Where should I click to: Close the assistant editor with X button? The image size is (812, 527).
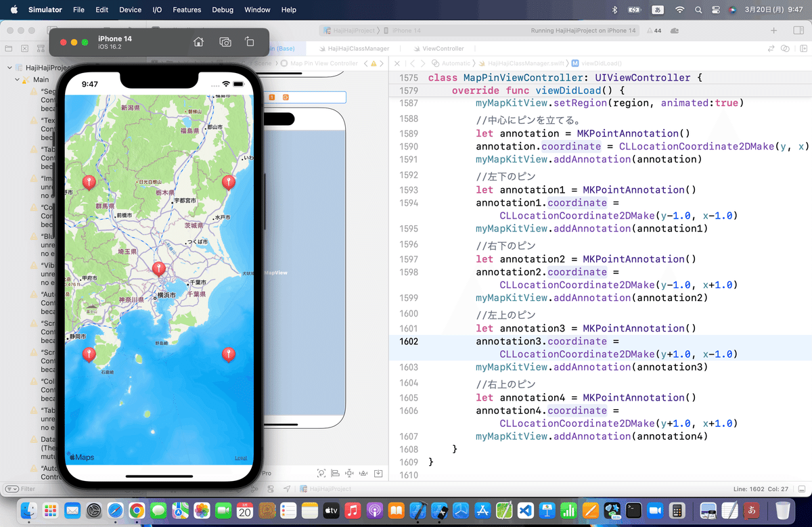[x=397, y=63]
